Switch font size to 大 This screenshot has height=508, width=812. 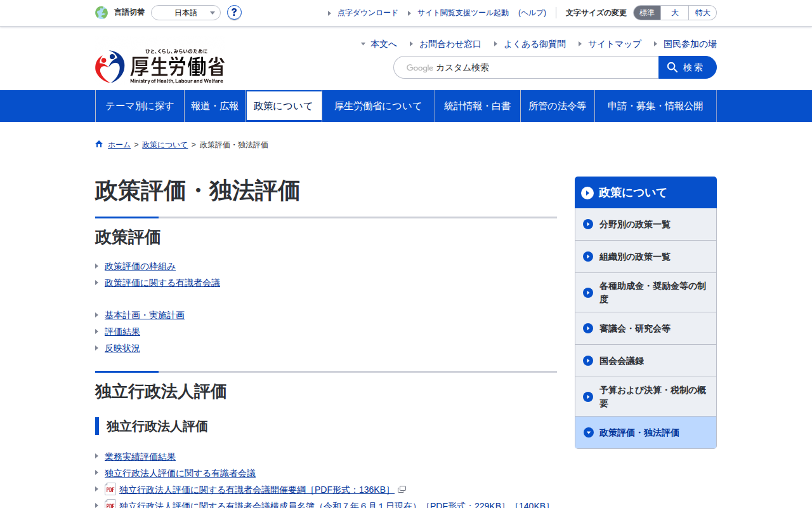coord(674,13)
